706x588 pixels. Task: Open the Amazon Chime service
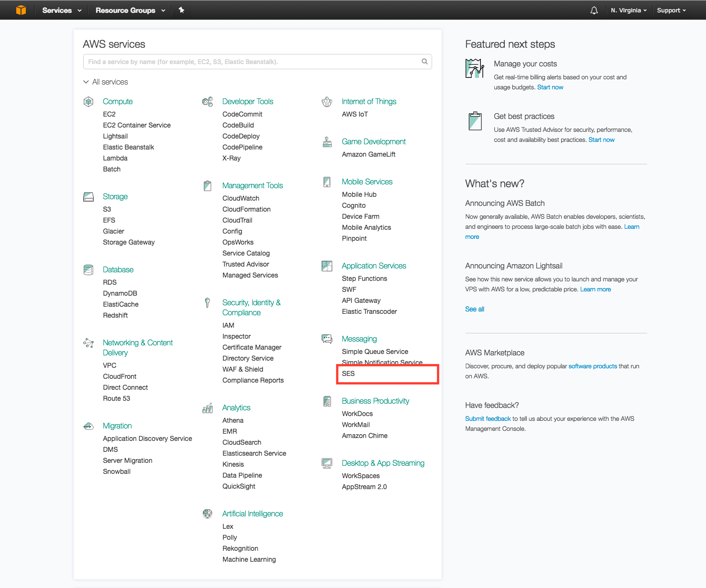pos(365,436)
